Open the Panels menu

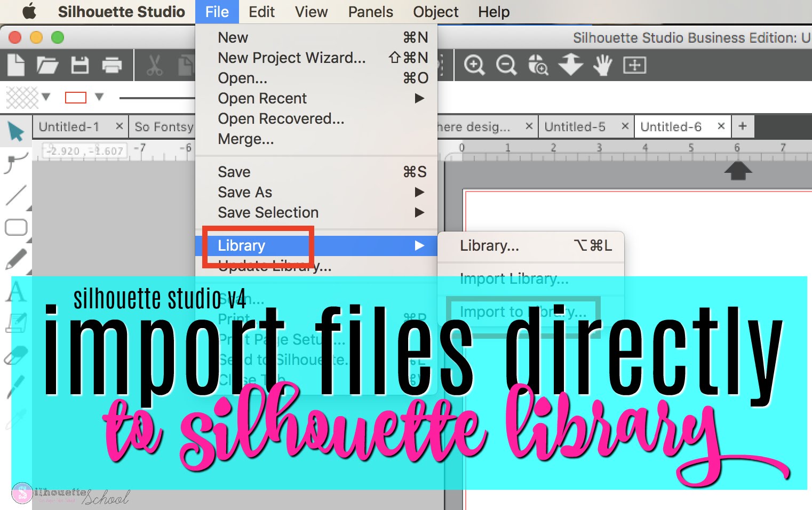(370, 12)
